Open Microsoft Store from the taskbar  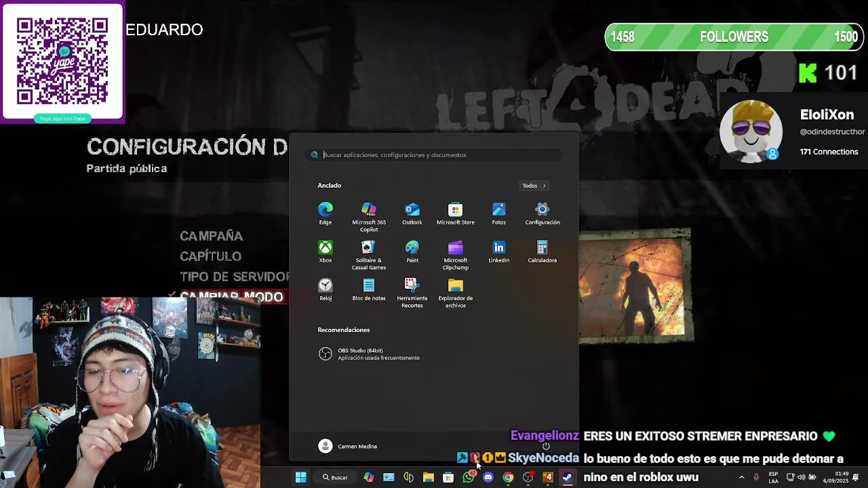(448, 477)
